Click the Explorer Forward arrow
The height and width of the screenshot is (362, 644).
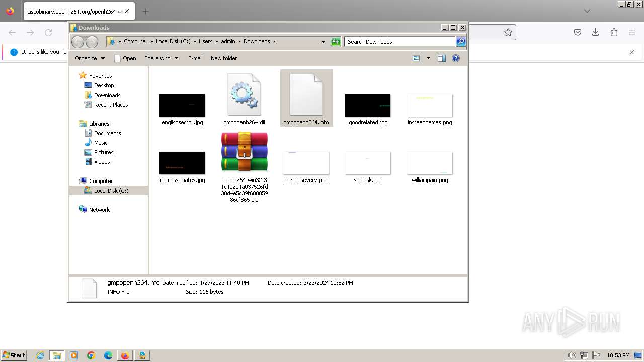pyautogui.click(x=92, y=42)
